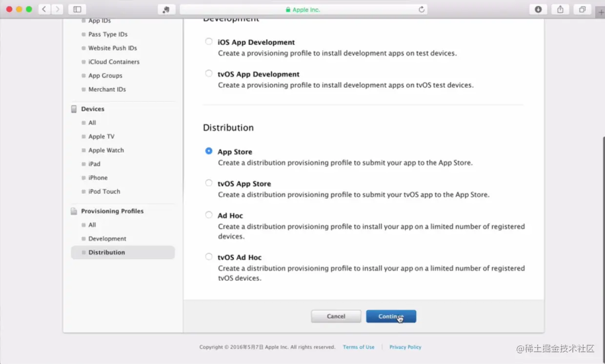Click the Apple Inc. copyright text

pyautogui.click(x=267, y=347)
